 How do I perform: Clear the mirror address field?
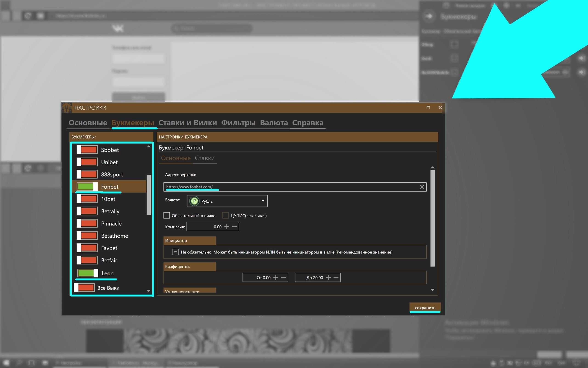coord(422,187)
